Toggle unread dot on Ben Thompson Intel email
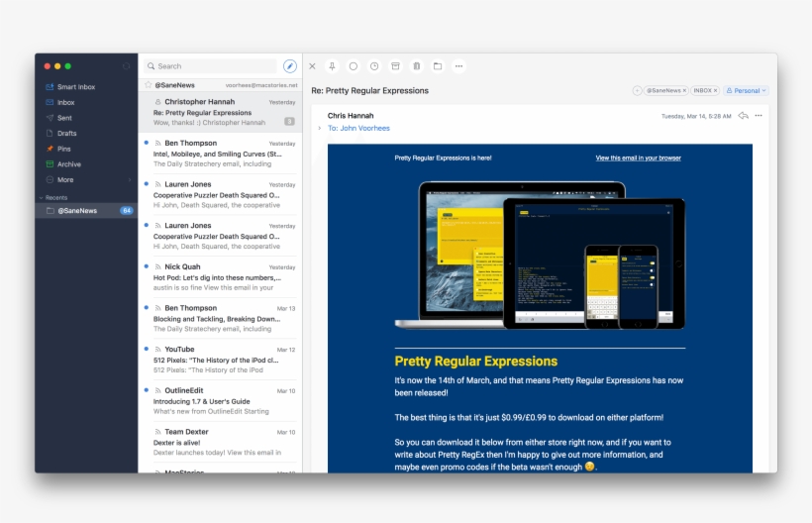 146,143
